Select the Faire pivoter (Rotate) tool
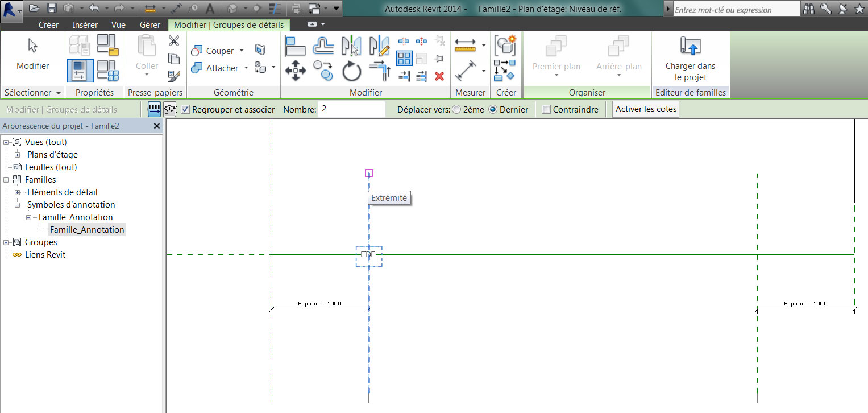 pos(351,71)
